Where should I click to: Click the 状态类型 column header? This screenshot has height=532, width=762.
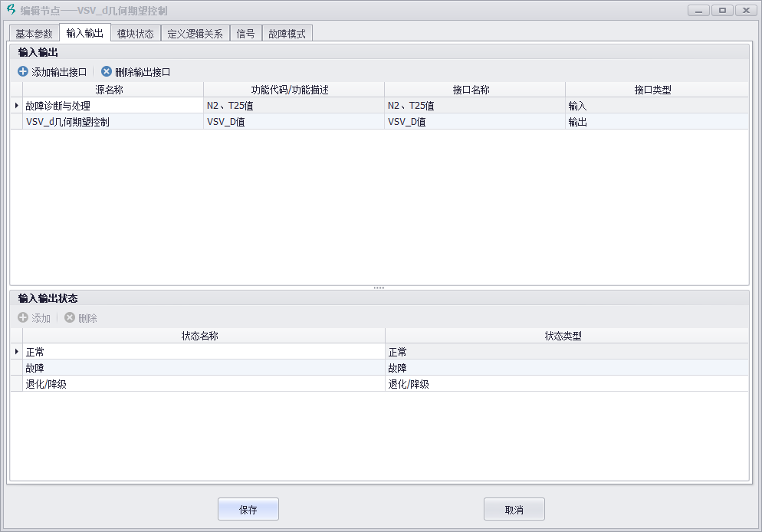[567, 336]
